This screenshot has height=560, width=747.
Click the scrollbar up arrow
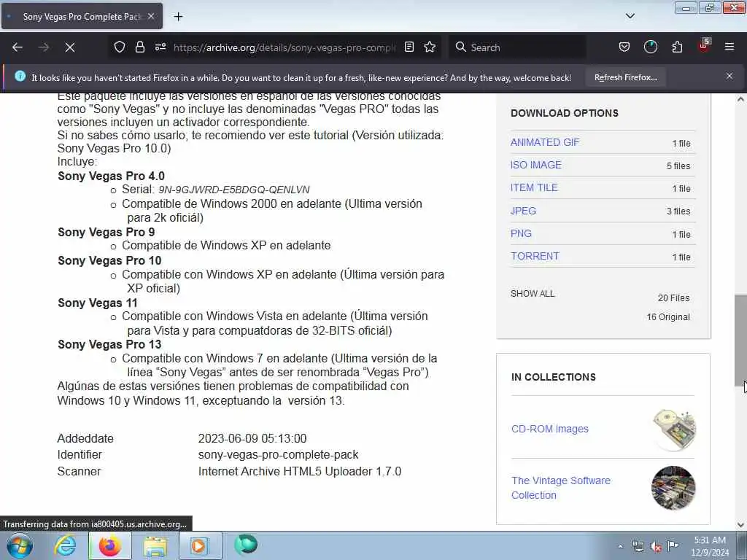point(740,99)
